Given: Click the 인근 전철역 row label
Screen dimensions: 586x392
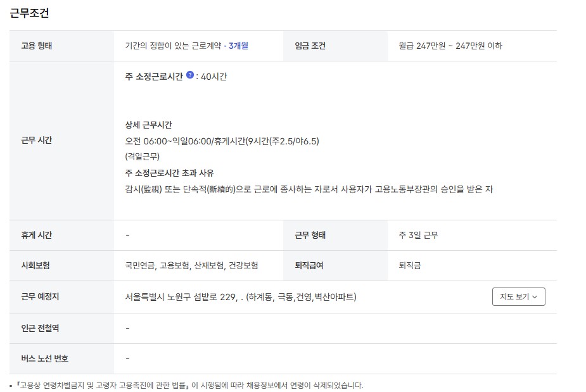Looking at the screenshot, I should pos(40,328).
